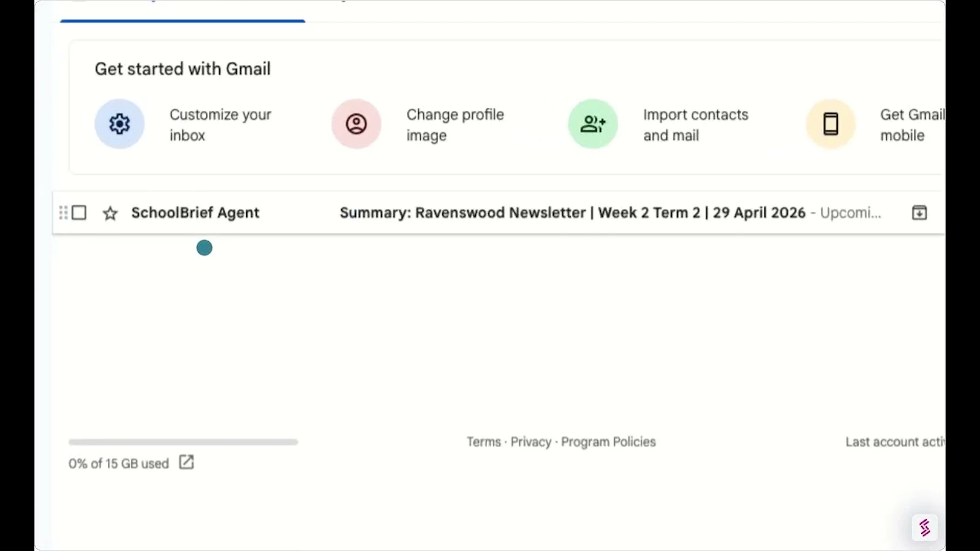The height and width of the screenshot is (551, 980).
Task: Click the Customize your inbox gear icon
Action: [x=119, y=124]
